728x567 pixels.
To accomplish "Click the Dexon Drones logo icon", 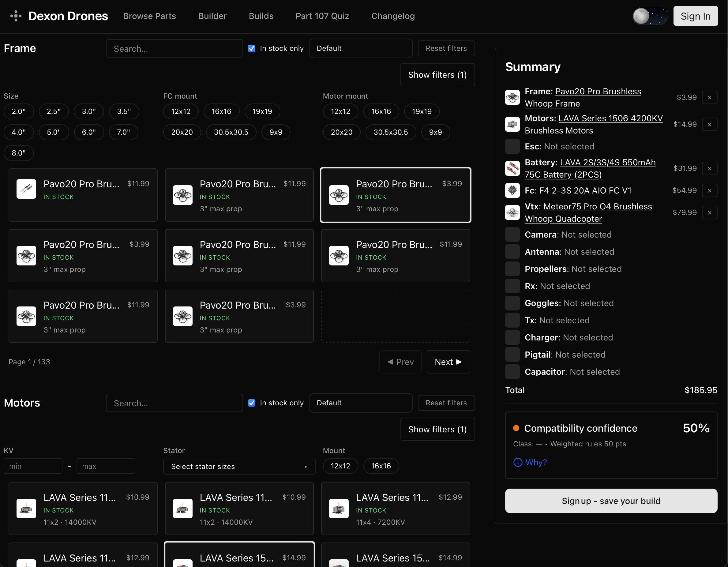I will click(16, 16).
